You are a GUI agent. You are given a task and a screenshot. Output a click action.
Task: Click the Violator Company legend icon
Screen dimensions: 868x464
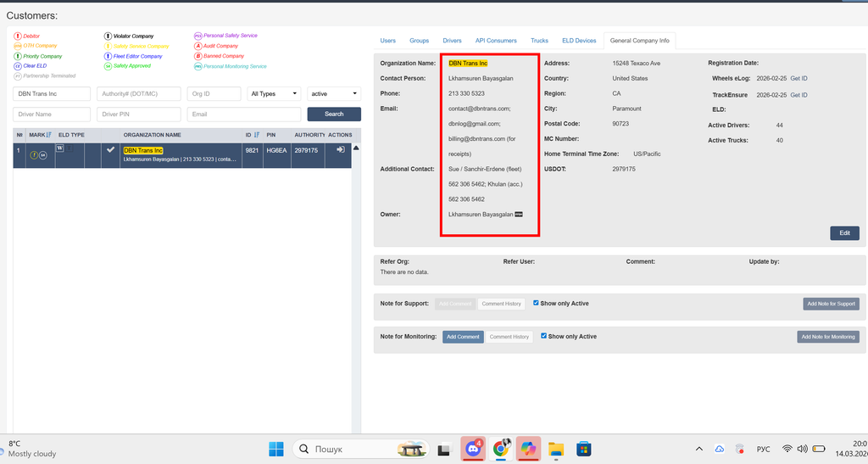[108, 36]
